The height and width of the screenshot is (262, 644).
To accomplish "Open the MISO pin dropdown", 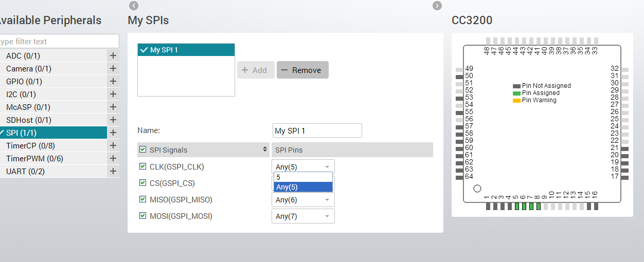I will point(303,200).
